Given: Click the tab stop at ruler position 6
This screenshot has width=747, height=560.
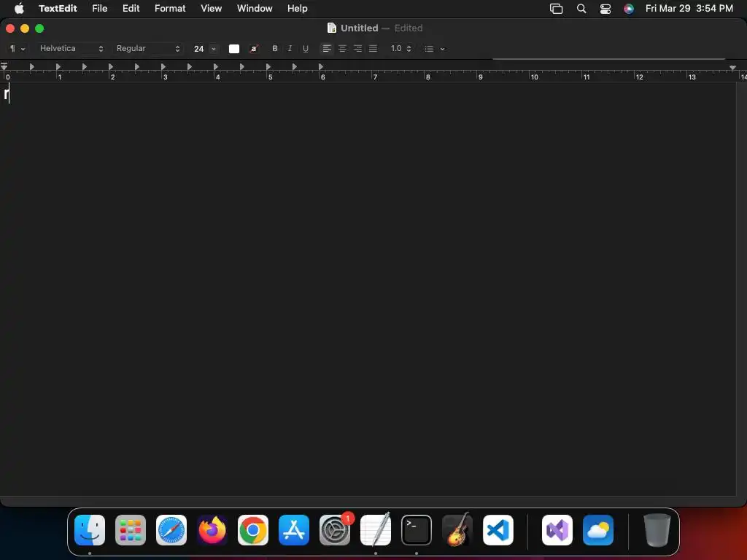Looking at the screenshot, I should (x=321, y=66).
